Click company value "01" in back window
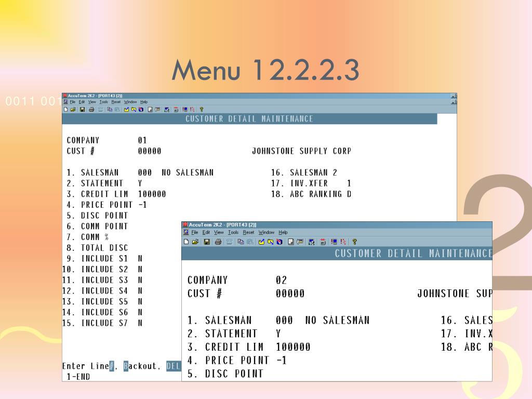 142,140
